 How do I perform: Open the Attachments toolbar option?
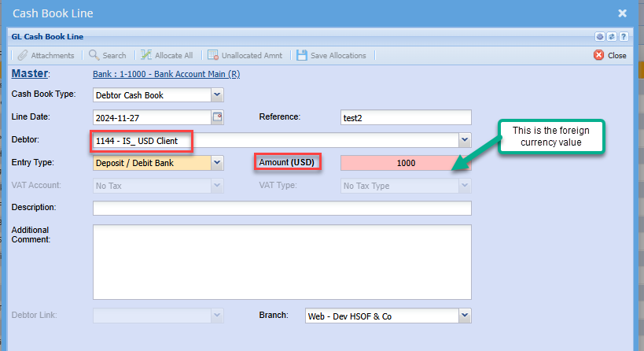click(46, 56)
